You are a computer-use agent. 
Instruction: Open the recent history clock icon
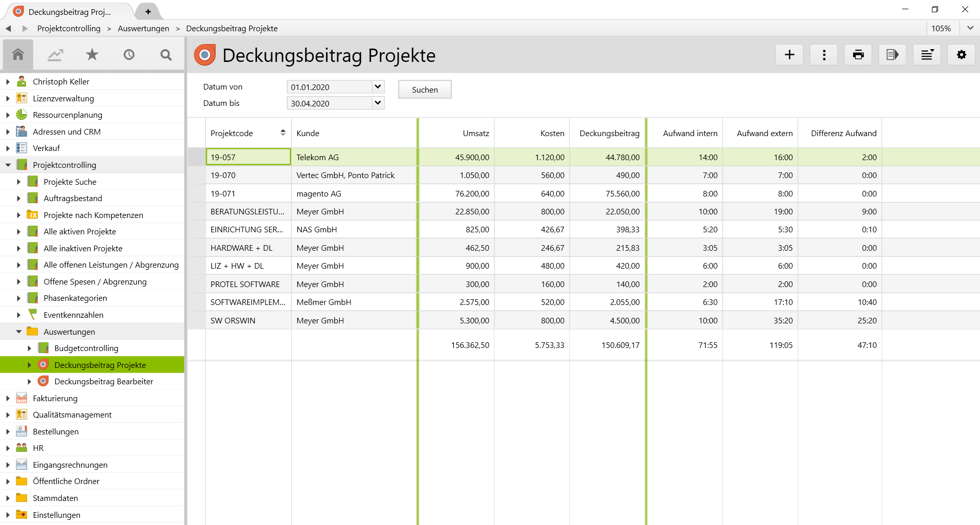click(x=129, y=55)
